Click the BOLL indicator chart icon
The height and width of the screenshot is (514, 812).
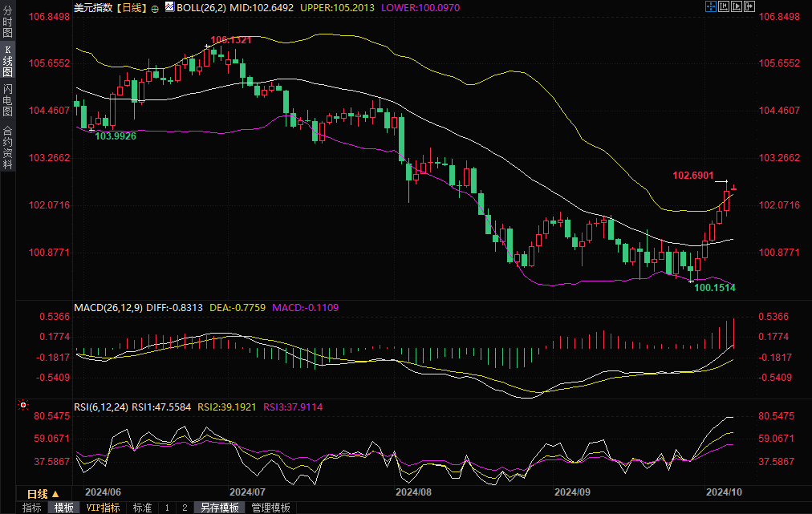(x=168, y=6)
